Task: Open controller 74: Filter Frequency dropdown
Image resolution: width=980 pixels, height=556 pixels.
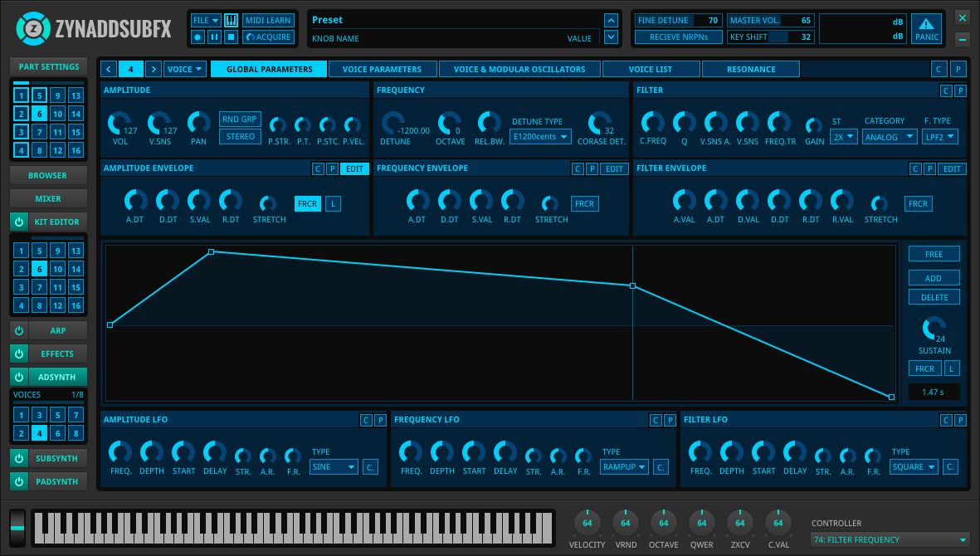Action: pyautogui.click(x=890, y=539)
